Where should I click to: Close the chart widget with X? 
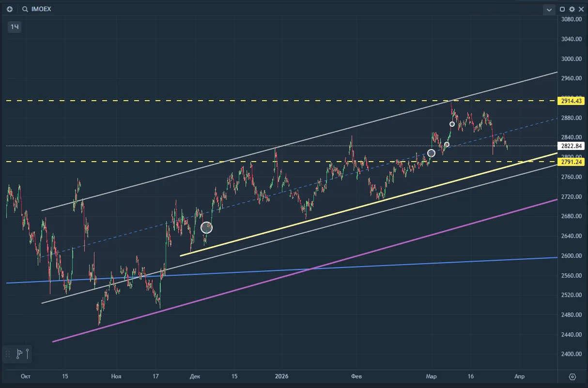(x=580, y=9)
